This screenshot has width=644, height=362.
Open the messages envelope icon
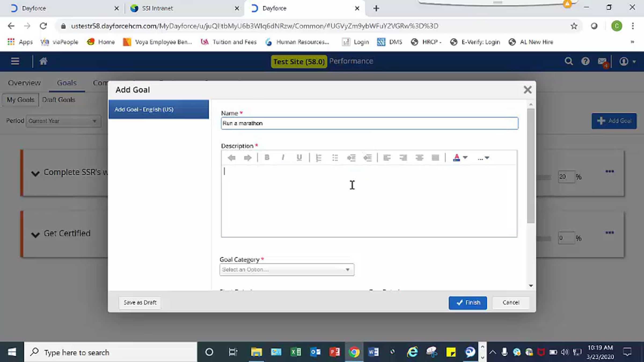pos(602,61)
